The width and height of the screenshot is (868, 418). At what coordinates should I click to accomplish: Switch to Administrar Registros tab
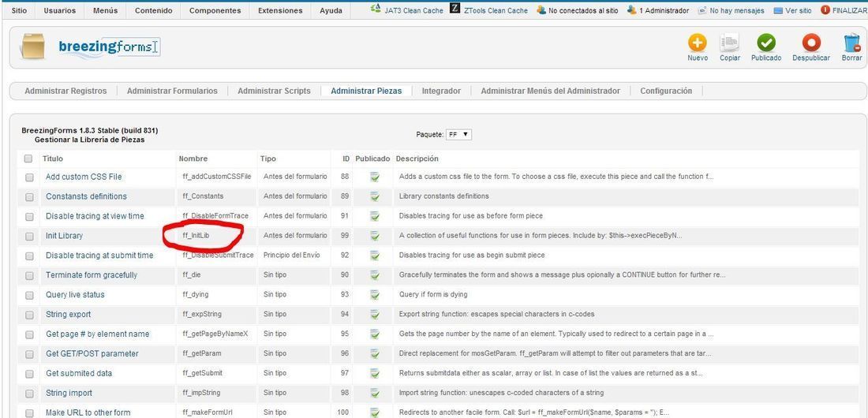click(65, 91)
